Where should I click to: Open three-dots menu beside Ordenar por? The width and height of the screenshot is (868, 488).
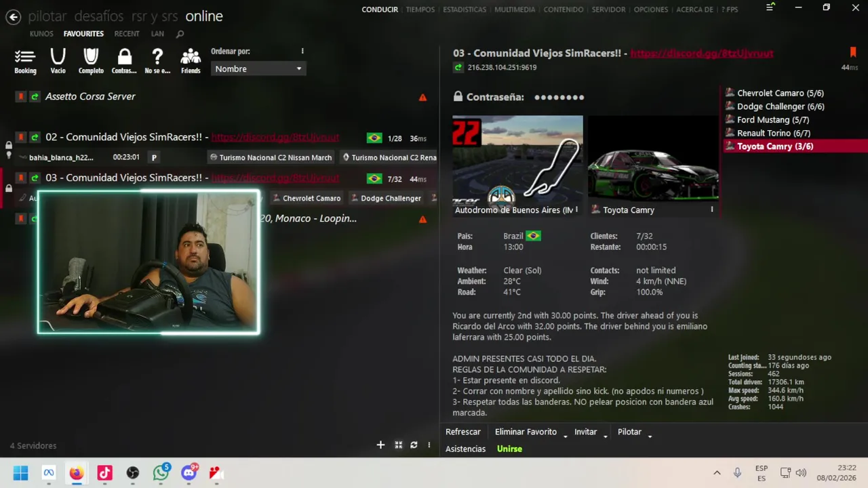pos(302,52)
